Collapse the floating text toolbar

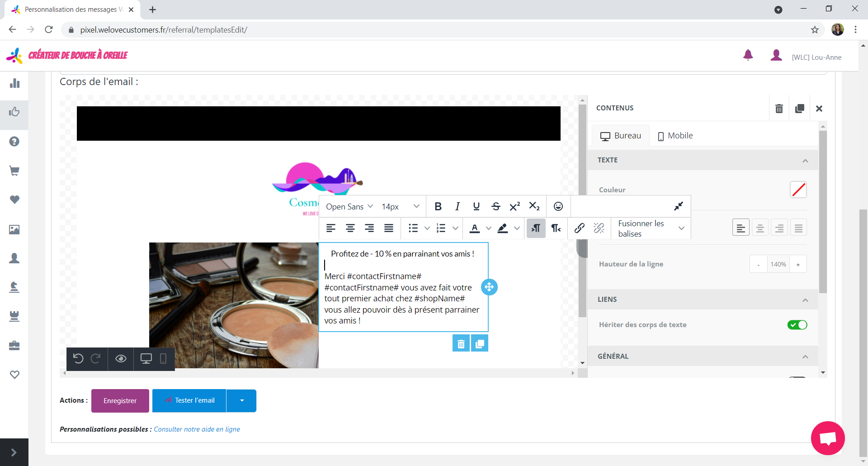click(678, 206)
